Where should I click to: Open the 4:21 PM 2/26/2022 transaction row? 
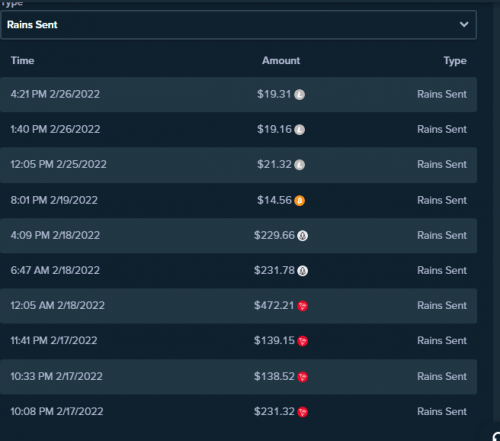tap(238, 94)
